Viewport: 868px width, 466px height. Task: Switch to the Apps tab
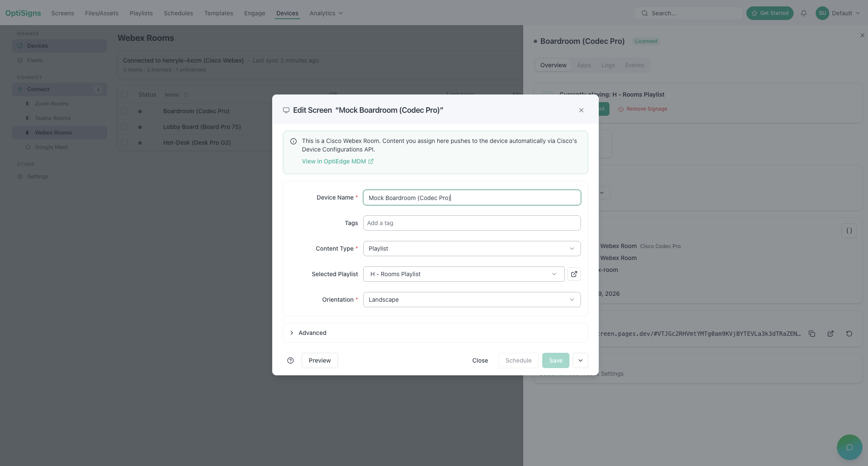coord(584,65)
